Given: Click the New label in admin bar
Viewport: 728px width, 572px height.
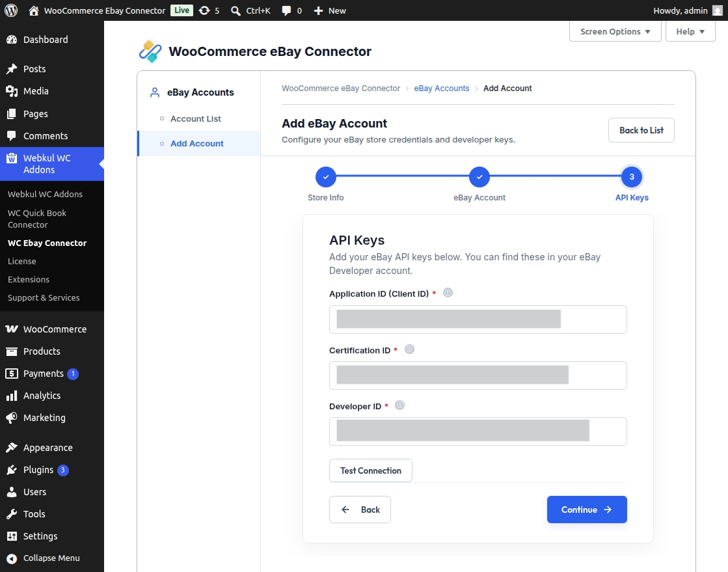Looking at the screenshot, I should (337, 10).
